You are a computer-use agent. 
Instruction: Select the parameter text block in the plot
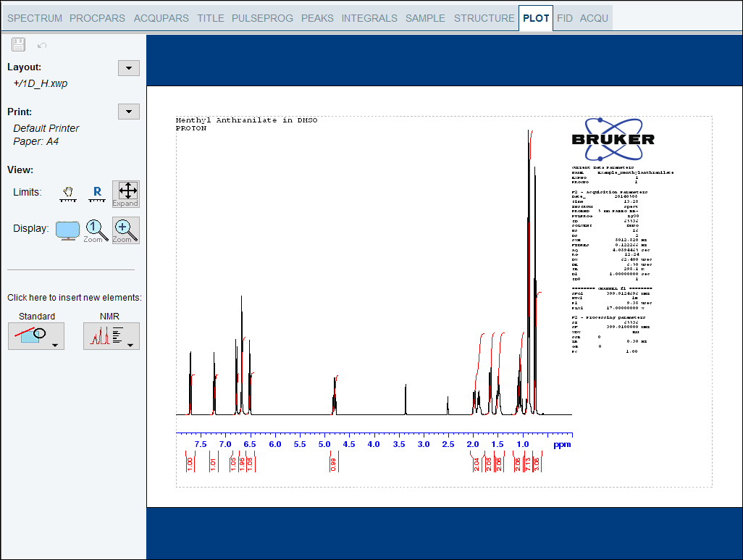(x=622, y=259)
